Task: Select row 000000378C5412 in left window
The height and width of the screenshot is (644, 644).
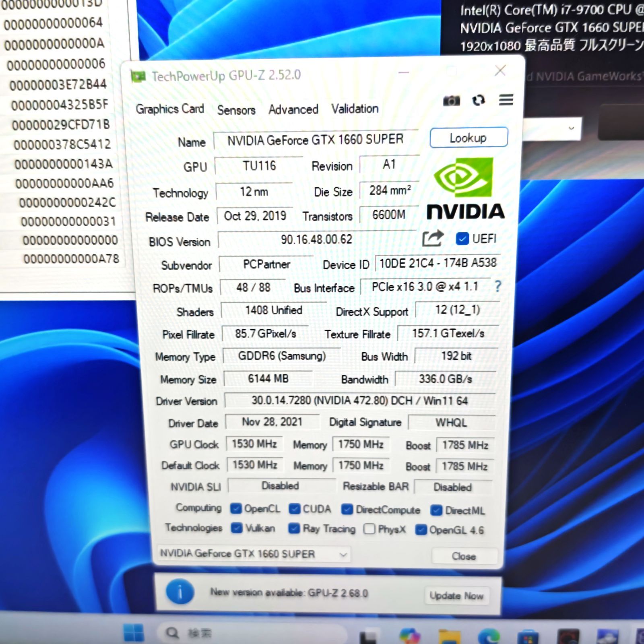Action: coord(62,144)
